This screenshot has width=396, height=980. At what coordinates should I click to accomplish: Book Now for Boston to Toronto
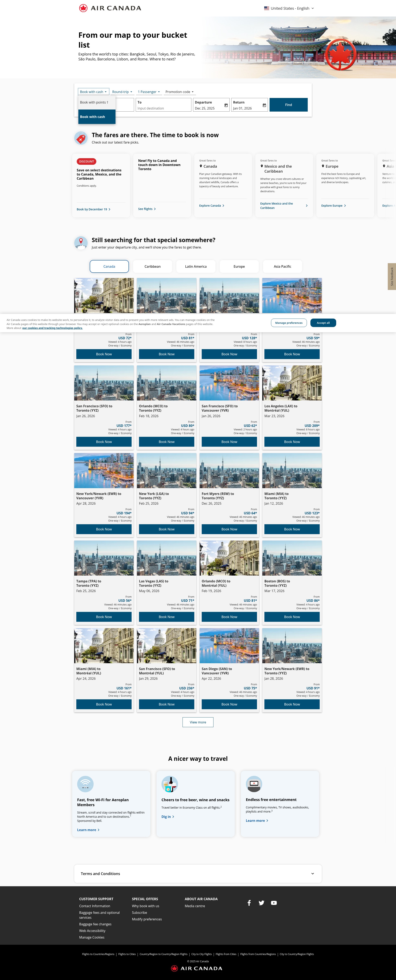[x=292, y=617]
